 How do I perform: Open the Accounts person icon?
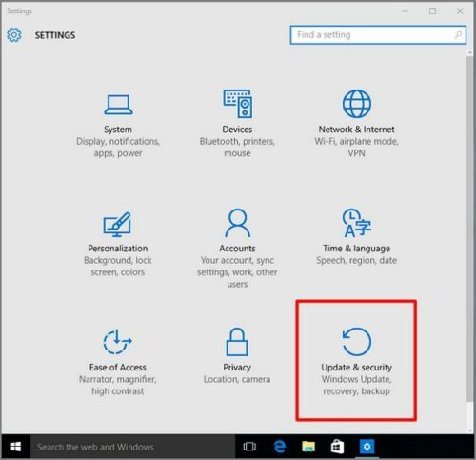click(237, 223)
